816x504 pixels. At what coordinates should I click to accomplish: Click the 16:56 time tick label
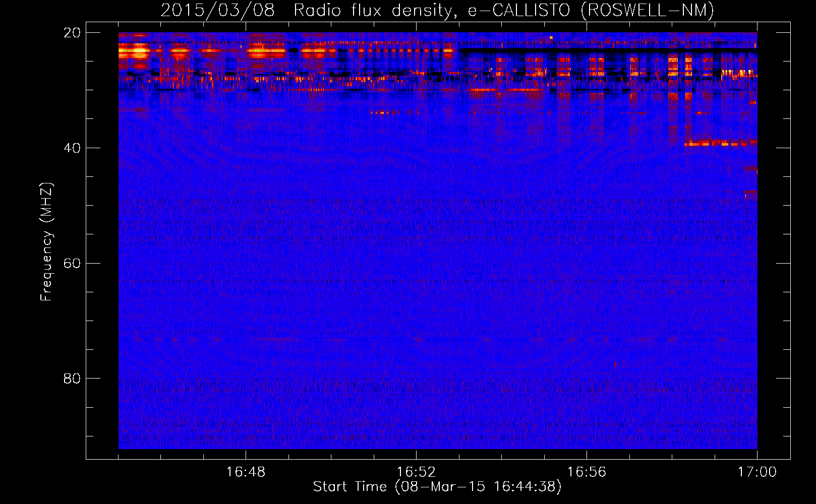pyautogui.click(x=587, y=472)
